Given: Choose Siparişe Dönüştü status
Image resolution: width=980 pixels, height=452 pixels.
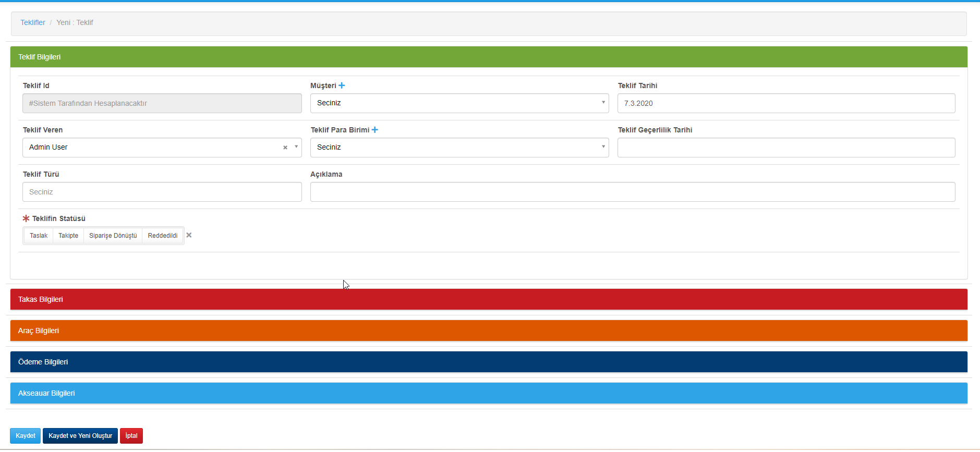Looking at the screenshot, I should 113,236.
